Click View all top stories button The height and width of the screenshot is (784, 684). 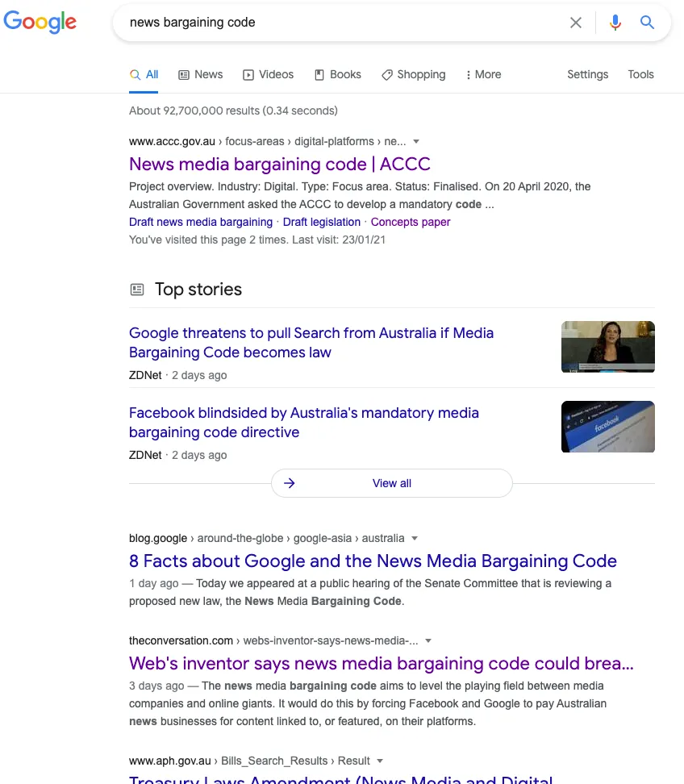pos(391,483)
